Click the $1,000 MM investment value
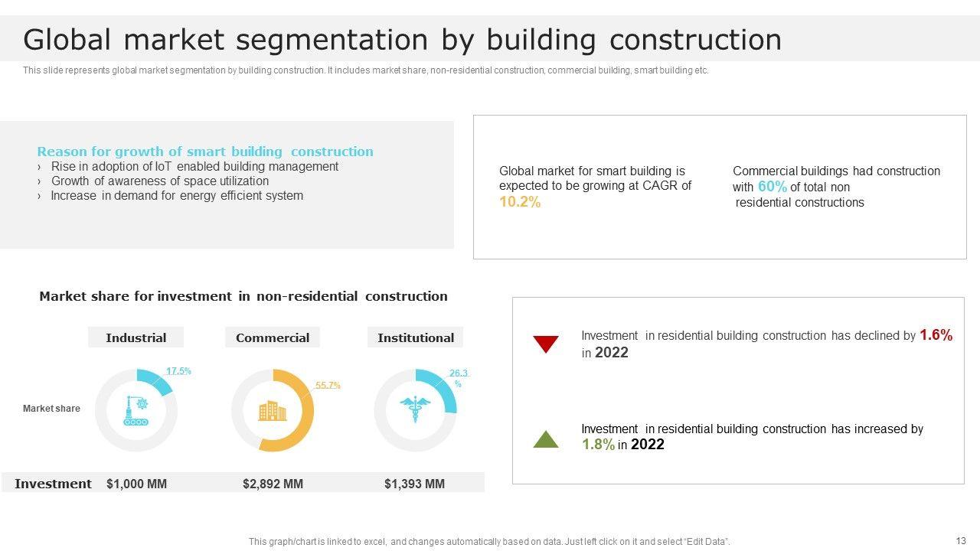Image resolution: width=980 pixels, height=551 pixels. click(x=136, y=484)
